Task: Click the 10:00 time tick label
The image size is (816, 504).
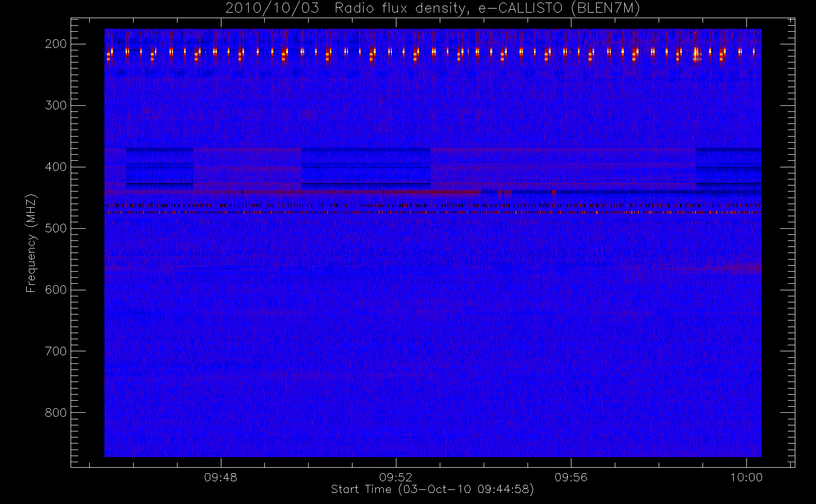Action: pos(746,477)
